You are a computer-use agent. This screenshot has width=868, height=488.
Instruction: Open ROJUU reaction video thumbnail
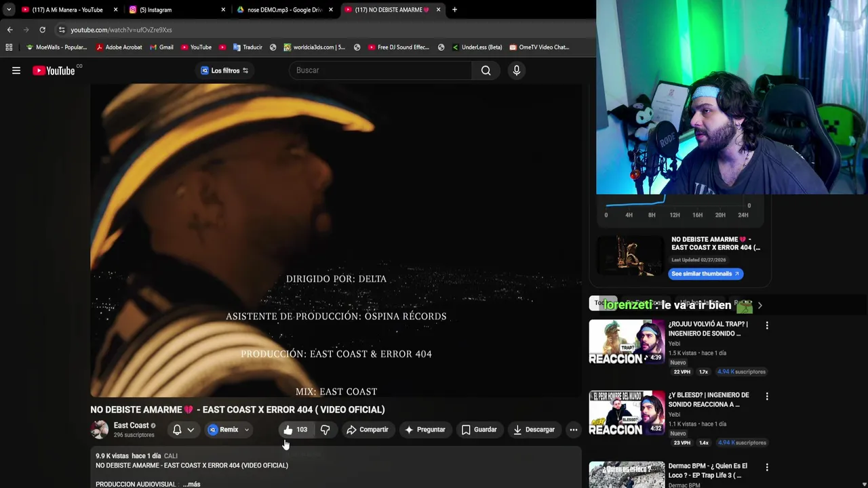(627, 342)
